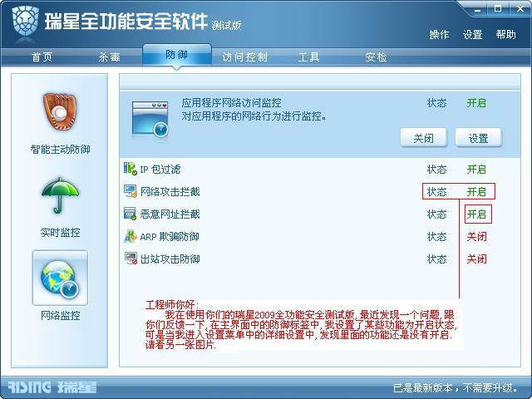Click 开启 status of IP 包过滤
This screenshot has width=532, height=399.
[x=476, y=169]
